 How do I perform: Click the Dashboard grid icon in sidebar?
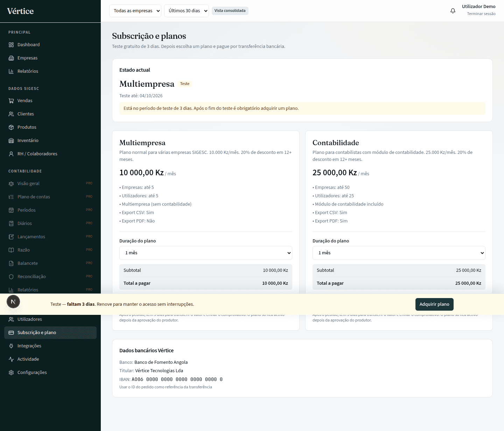[11, 45]
